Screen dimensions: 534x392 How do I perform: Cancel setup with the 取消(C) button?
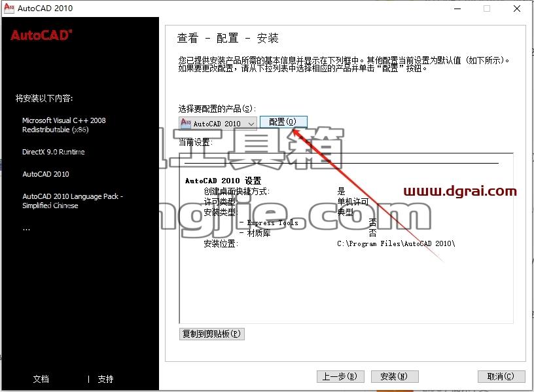coord(501,376)
